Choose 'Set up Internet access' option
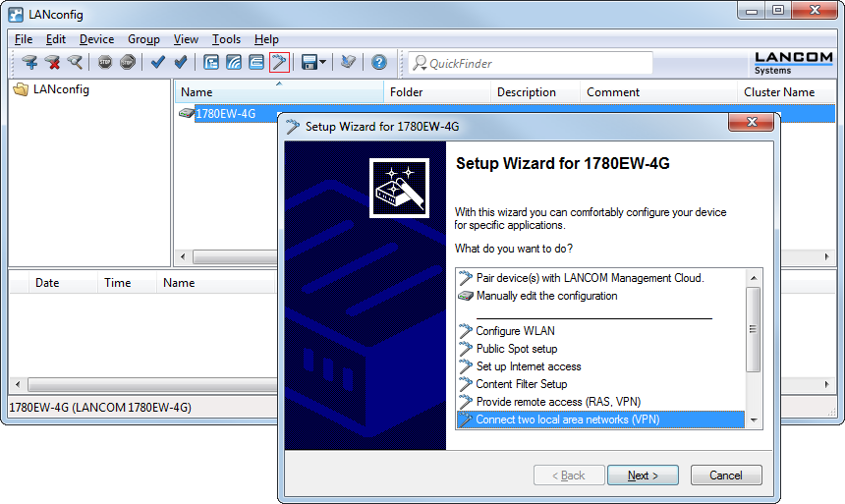Screen dimensions: 845x504 pyautogui.click(x=528, y=366)
